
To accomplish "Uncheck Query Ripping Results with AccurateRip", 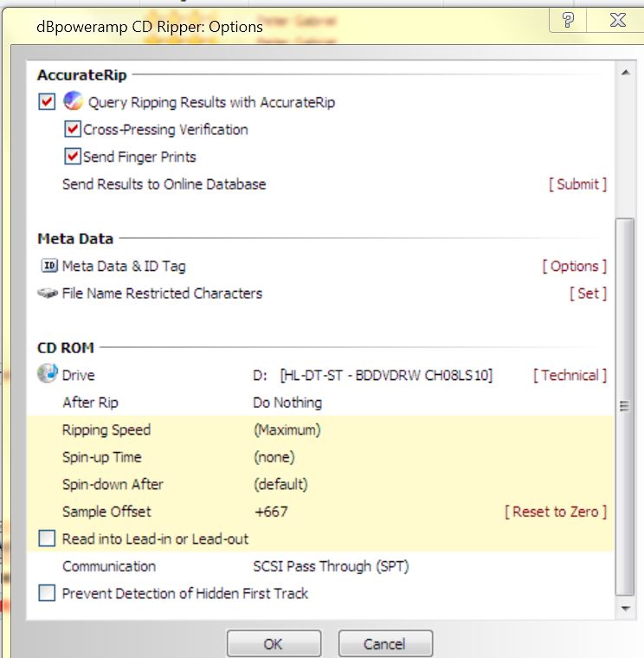I will point(48,102).
